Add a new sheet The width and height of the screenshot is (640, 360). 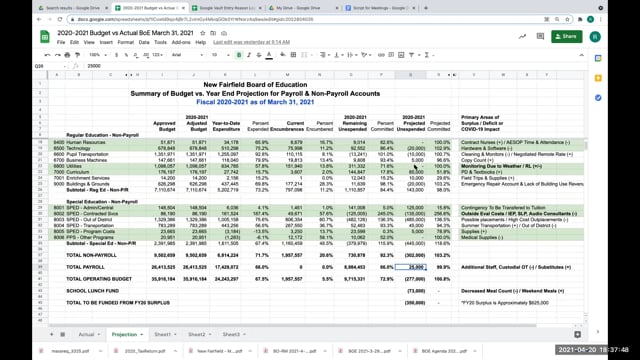coord(51,334)
